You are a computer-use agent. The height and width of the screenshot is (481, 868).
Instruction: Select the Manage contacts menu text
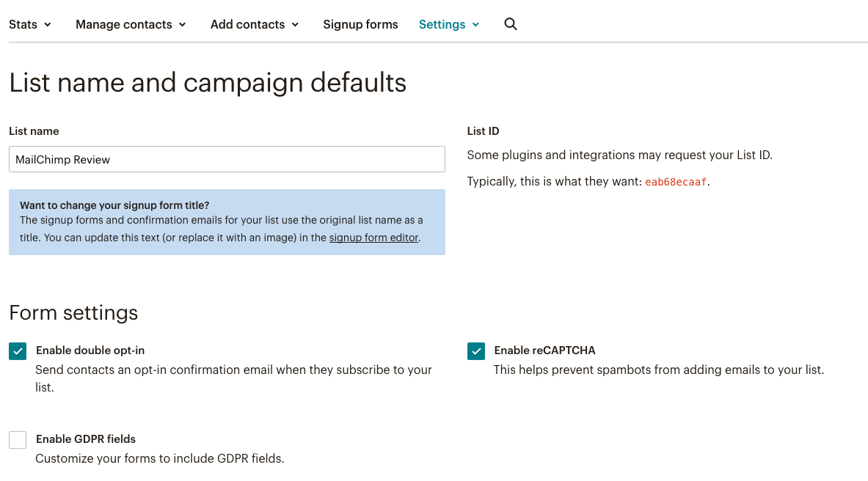123,24
